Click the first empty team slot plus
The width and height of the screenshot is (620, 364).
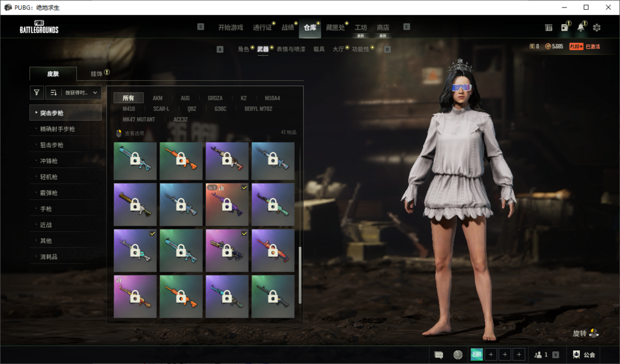[491, 355]
